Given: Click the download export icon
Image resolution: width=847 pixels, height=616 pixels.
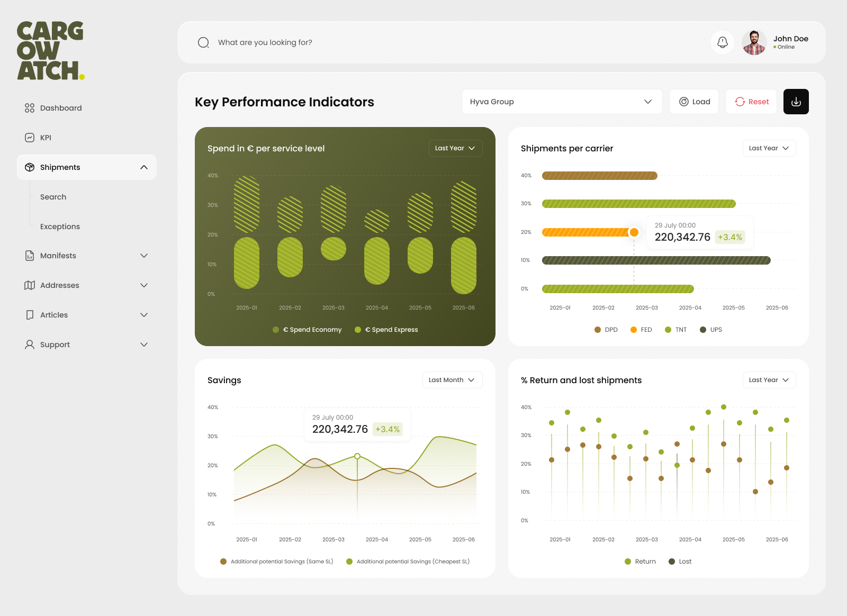Looking at the screenshot, I should click(796, 101).
